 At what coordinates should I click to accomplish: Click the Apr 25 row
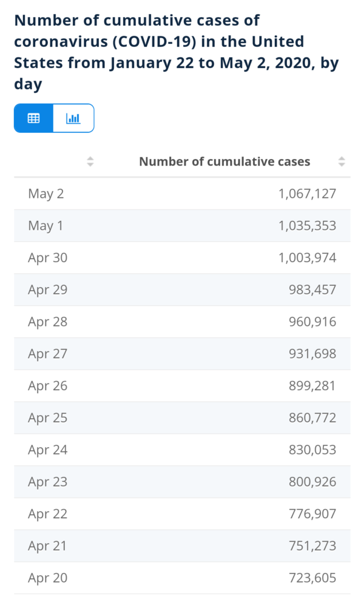[182, 418]
